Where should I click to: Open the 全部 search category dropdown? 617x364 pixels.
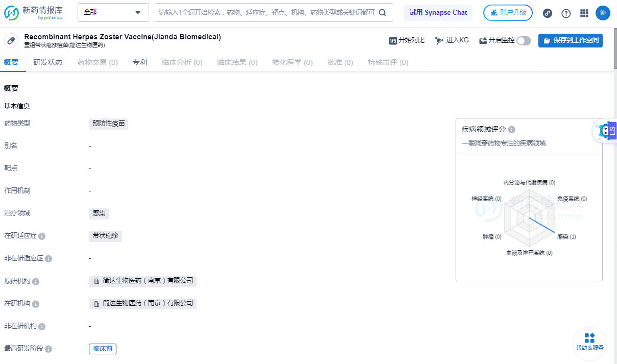pos(113,12)
